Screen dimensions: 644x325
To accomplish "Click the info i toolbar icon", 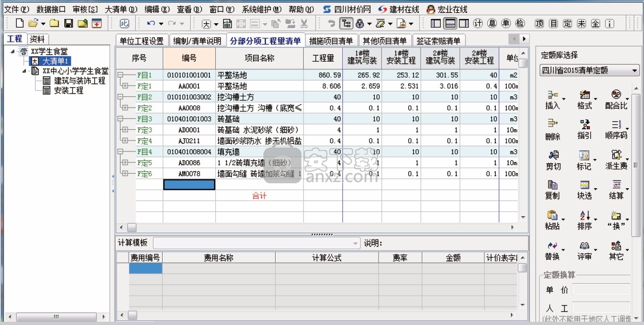I will 609,24.
